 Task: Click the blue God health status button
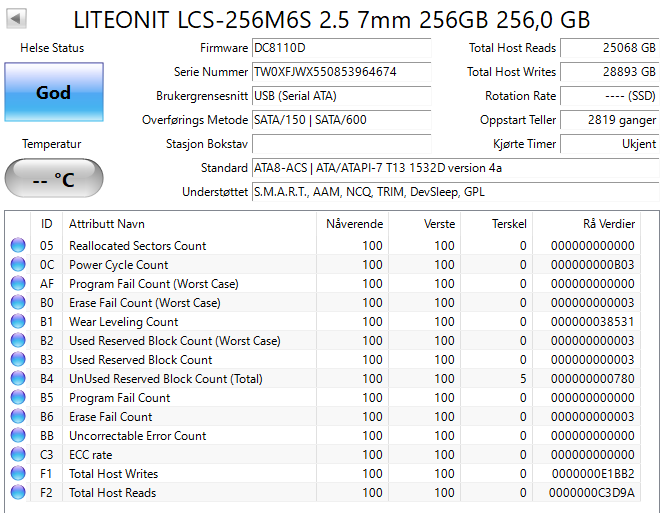(54, 92)
